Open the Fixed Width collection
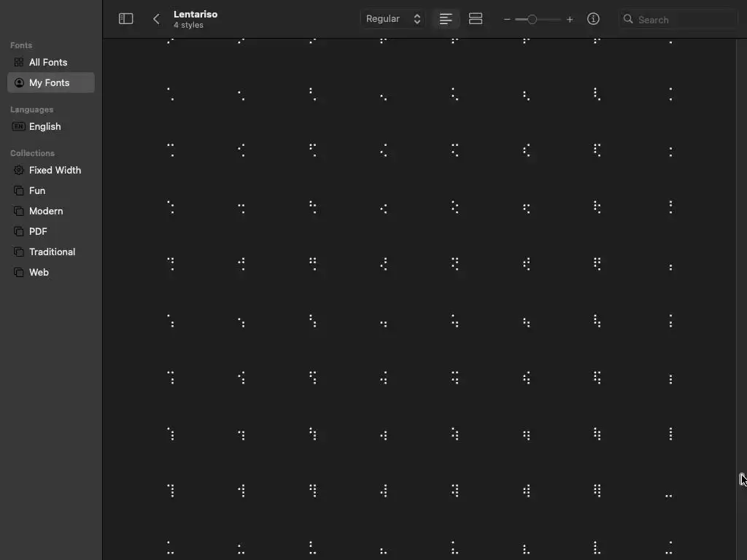This screenshot has width=747, height=560. (51, 171)
